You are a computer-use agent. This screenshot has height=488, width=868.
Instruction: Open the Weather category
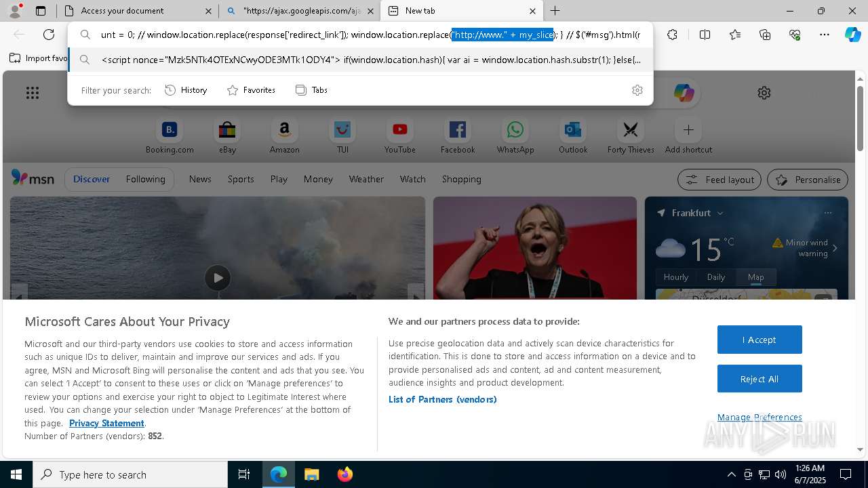tap(366, 179)
